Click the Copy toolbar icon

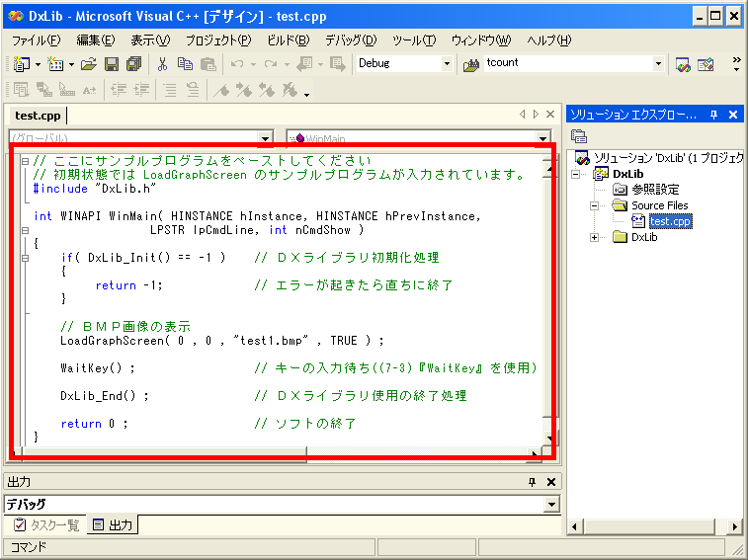click(185, 63)
